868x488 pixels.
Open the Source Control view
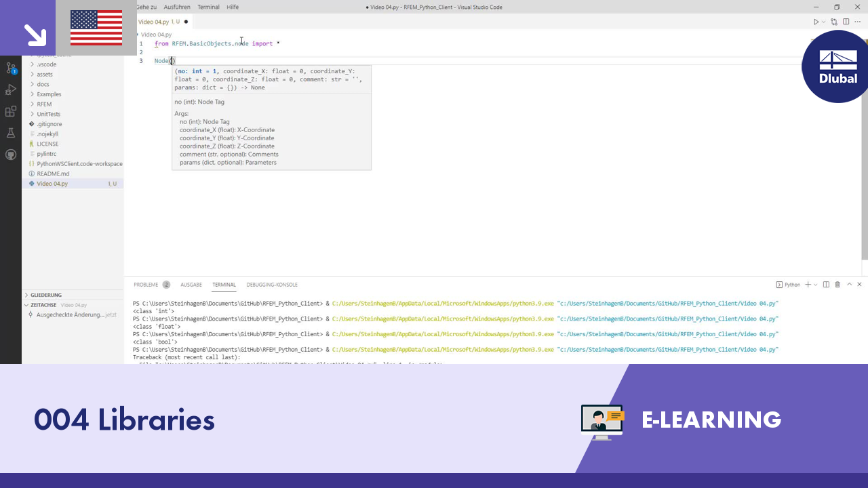pos(11,68)
